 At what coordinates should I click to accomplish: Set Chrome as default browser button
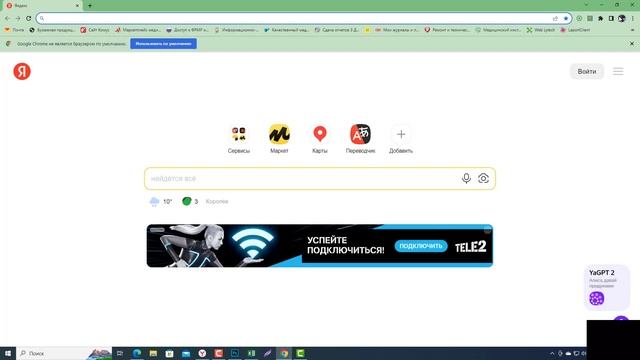163,44
